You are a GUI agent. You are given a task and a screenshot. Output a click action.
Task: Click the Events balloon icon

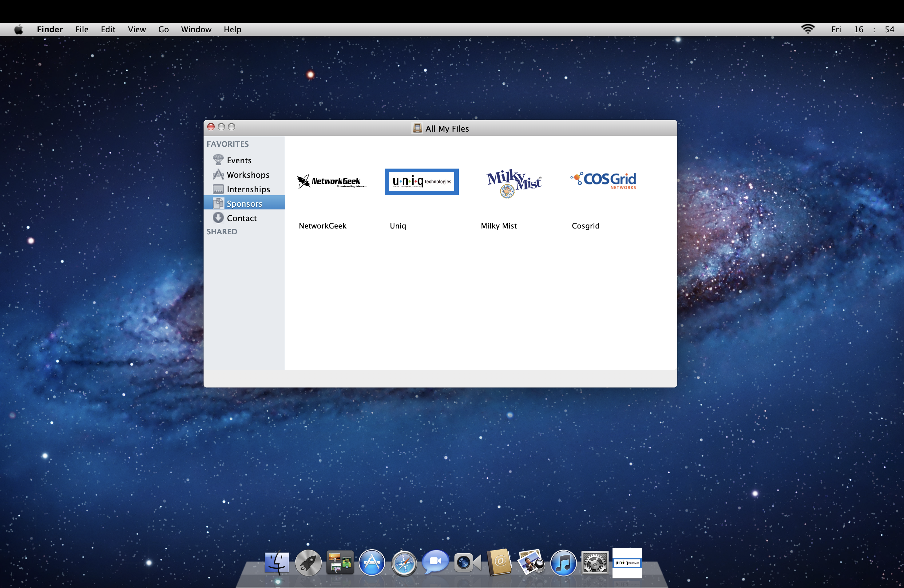pos(218,159)
